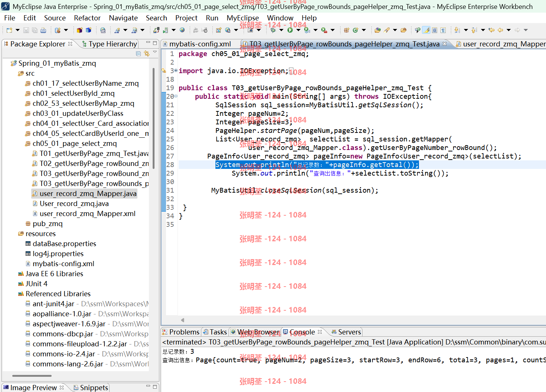Viewport: 546px width, 392px height.
Task: Open Back navigation history dropdown
Action: click(508, 30)
